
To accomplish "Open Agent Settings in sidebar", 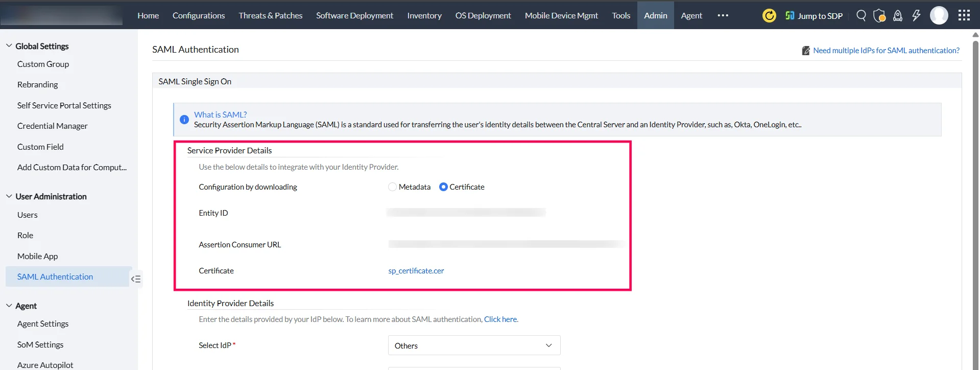I will [42, 323].
